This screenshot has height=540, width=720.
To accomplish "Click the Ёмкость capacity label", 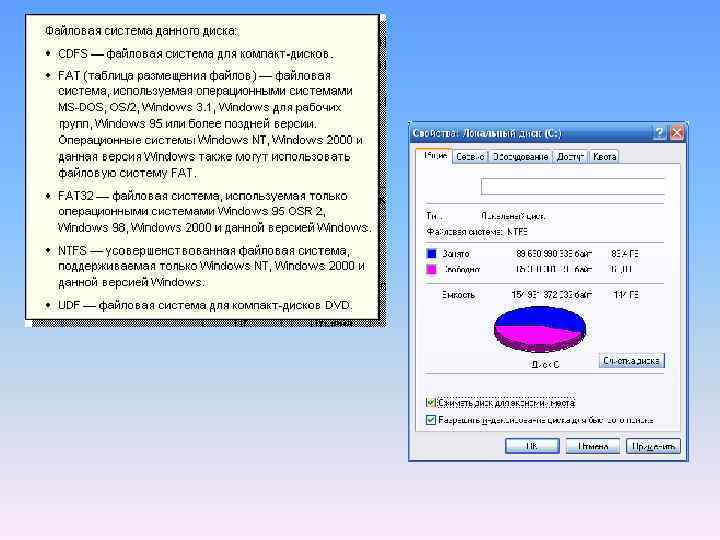I will [458, 295].
